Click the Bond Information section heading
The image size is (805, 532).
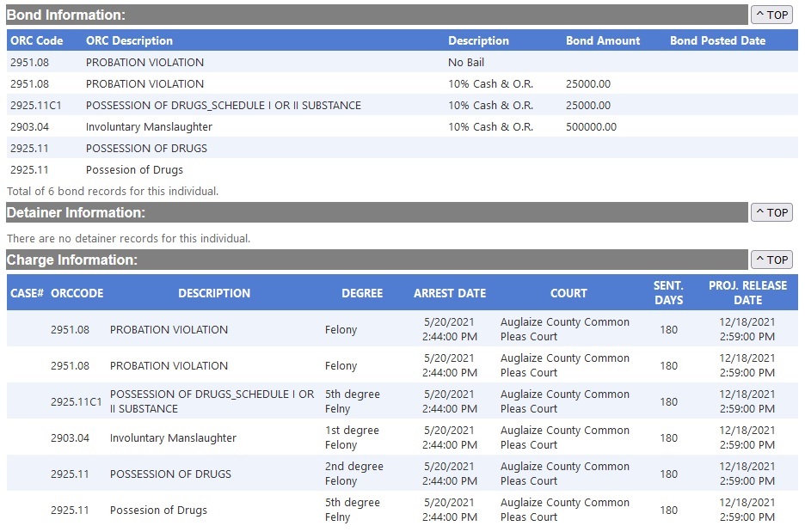[66, 15]
